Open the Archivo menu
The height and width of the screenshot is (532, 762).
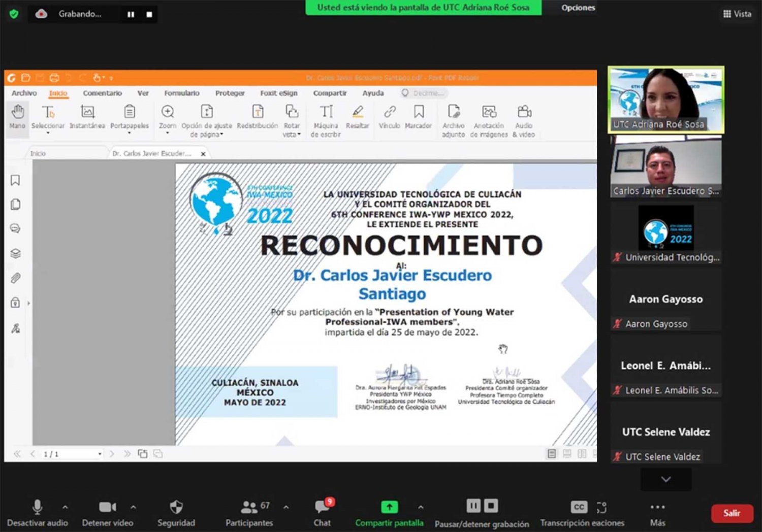tap(24, 93)
